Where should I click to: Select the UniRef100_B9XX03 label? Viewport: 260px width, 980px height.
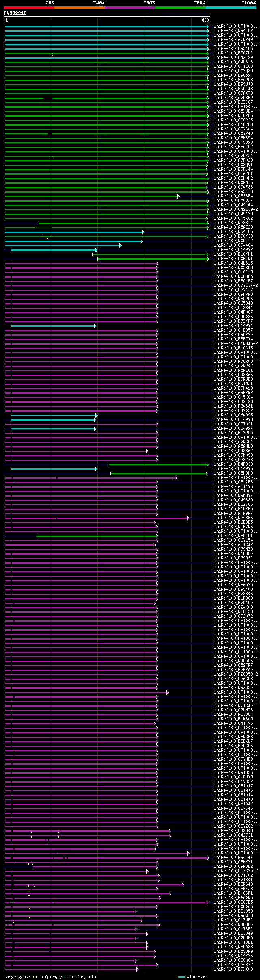pos(233,969)
